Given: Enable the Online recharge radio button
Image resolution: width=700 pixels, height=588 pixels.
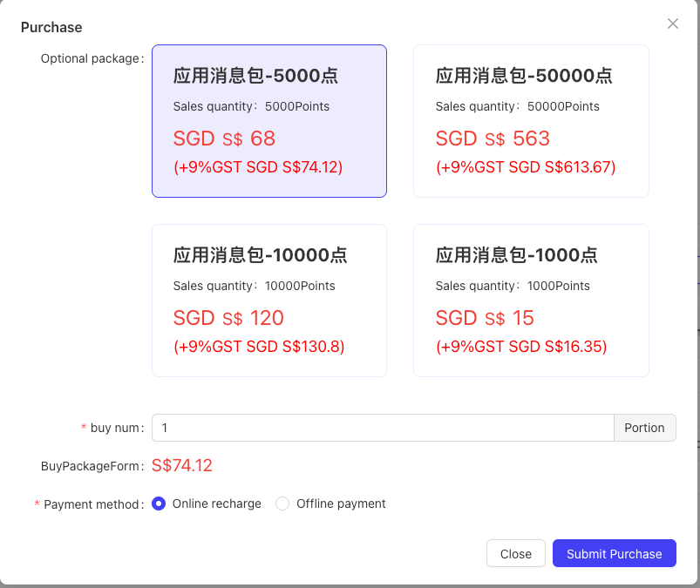Looking at the screenshot, I should (x=159, y=504).
